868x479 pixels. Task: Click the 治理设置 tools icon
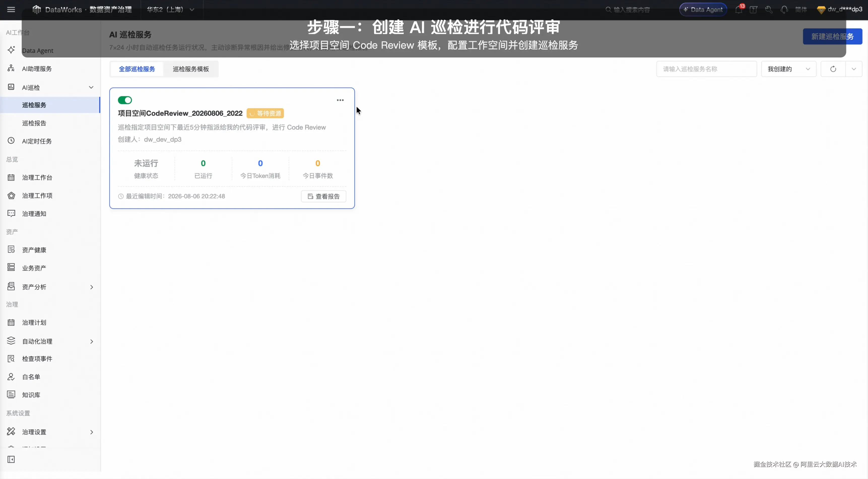tap(11, 431)
